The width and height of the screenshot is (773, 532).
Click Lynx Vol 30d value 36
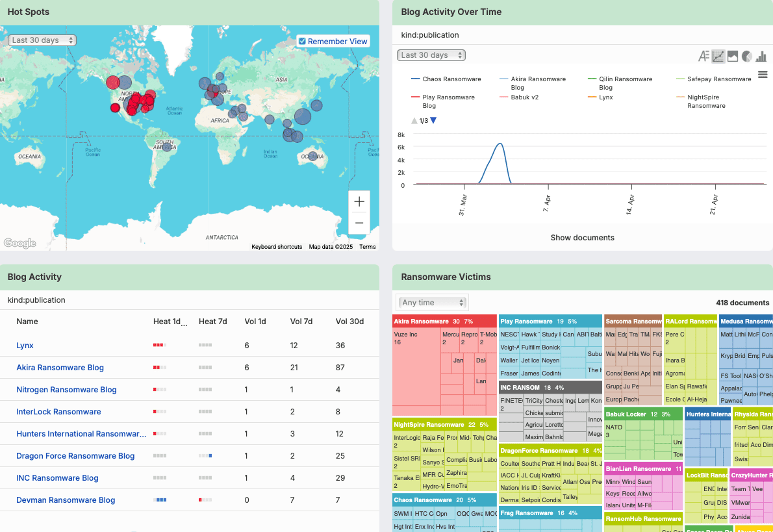point(340,345)
